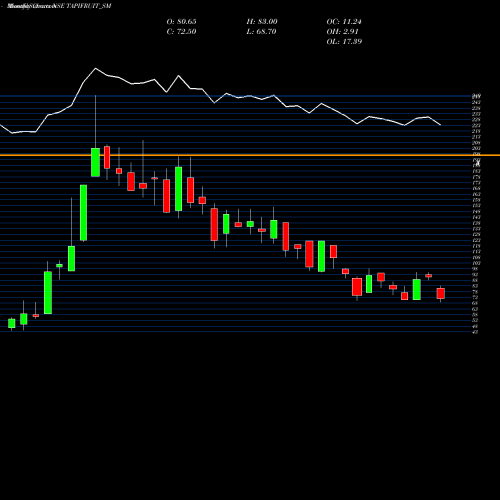
Task: Click the first green candle on the chart
Action: pos(12,323)
